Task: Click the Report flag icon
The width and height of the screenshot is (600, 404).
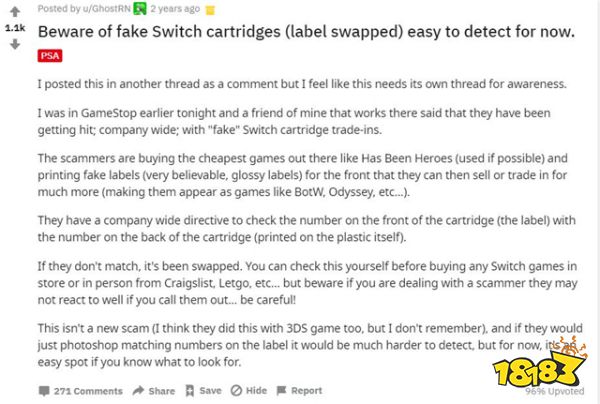Action: [283, 391]
